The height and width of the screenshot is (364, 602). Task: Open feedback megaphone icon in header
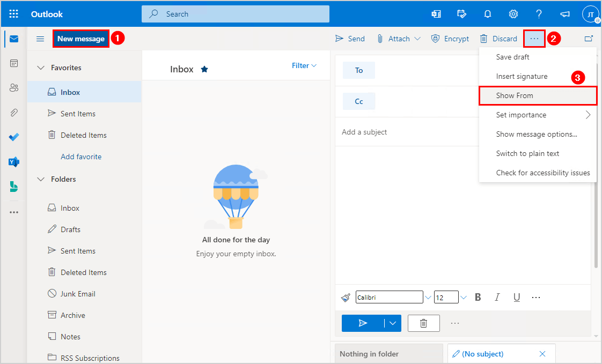pyautogui.click(x=565, y=14)
